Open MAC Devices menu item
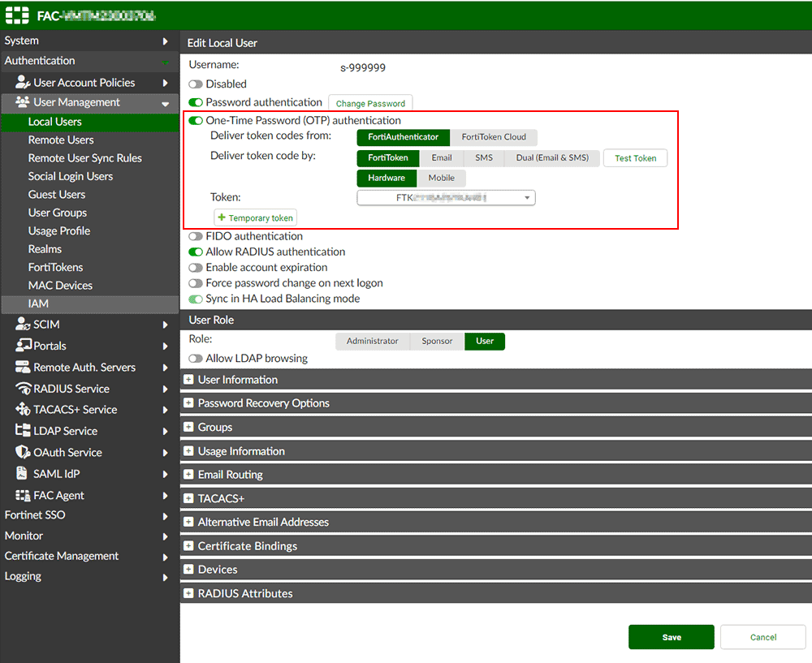812x663 pixels. pyautogui.click(x=90, y=285)
